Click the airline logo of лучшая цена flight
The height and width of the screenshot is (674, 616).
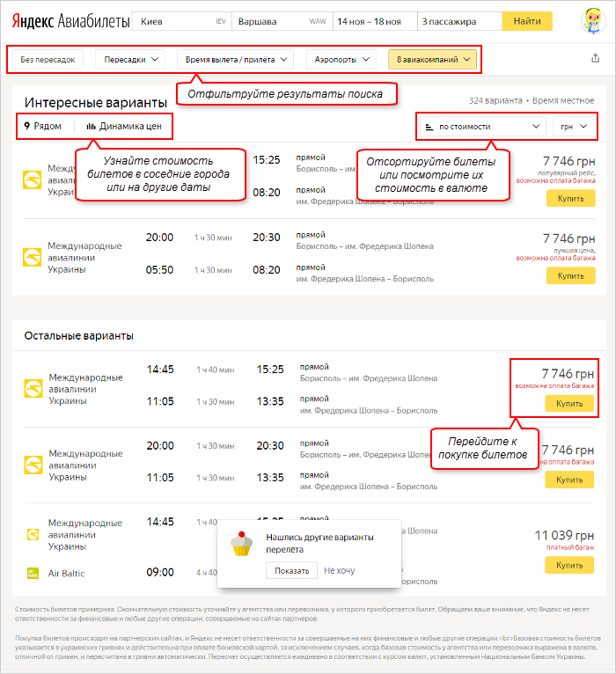[x=33, y=258]
